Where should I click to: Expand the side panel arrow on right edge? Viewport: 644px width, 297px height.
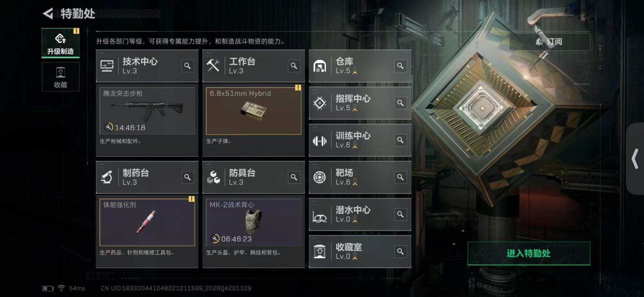click(635, 159)
